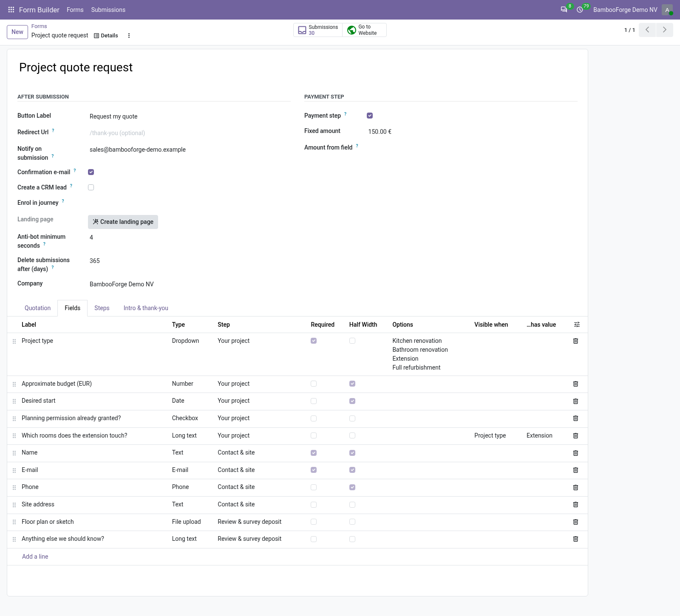Viewport: 680px width, 616px height.
Task: Toggle Required checkbox for Project type
Action: [314, 341]
